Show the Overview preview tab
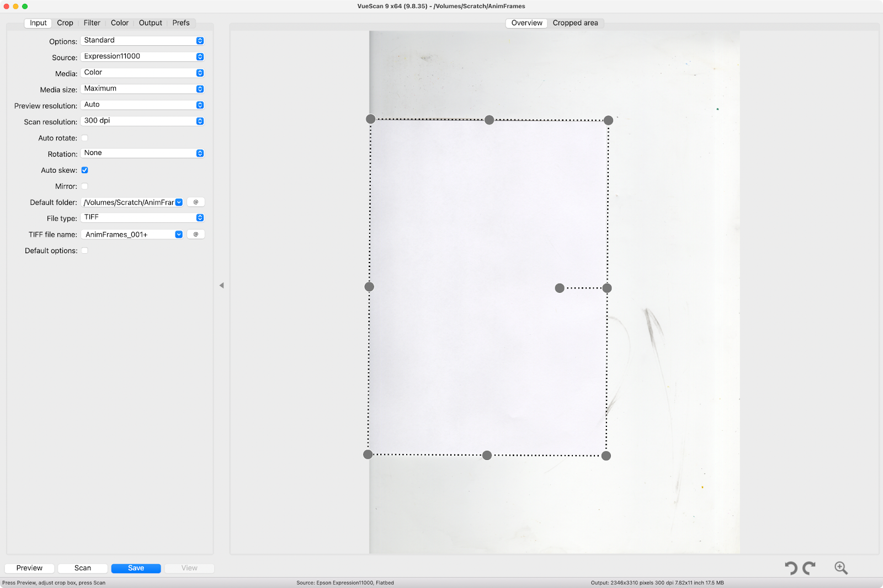Screen dimensions: 883x588 526,23
